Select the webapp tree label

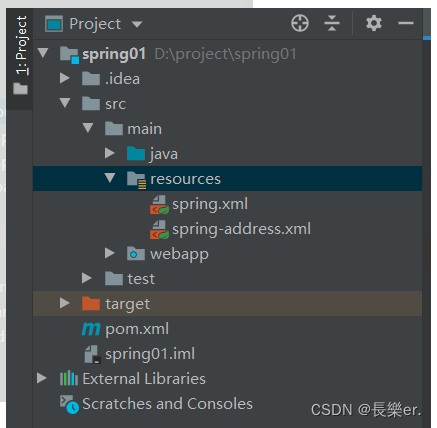tap(179, 254)
